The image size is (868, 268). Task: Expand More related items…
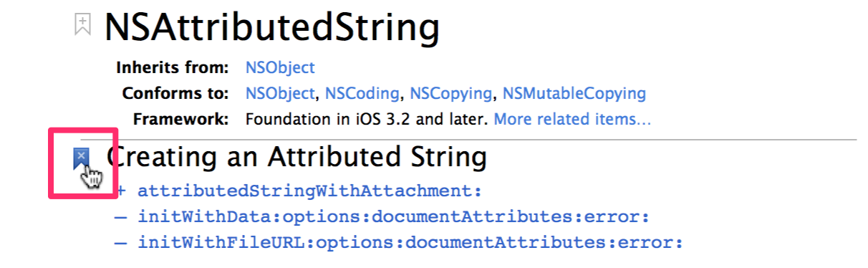572,118
